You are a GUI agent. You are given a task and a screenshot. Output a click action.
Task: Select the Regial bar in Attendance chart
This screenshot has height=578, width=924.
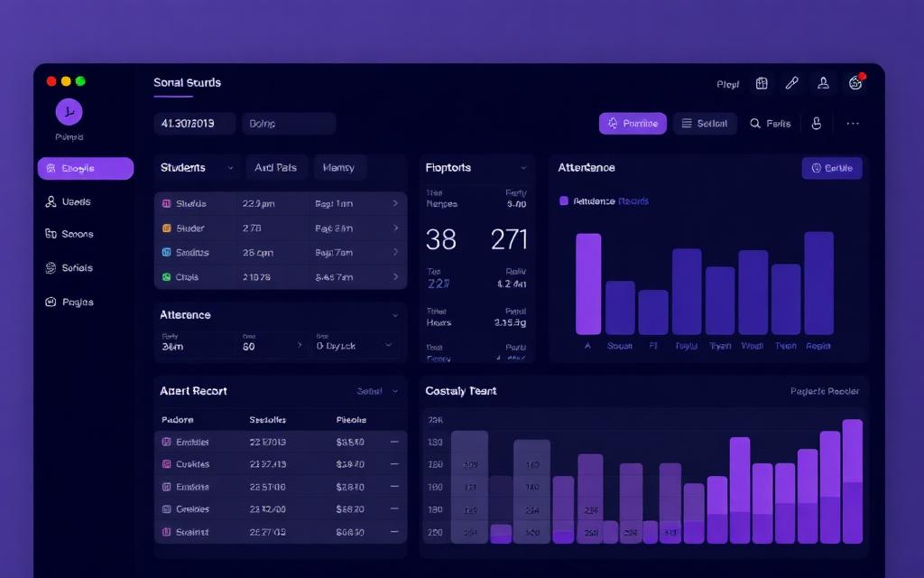click(x=818, y=283)
